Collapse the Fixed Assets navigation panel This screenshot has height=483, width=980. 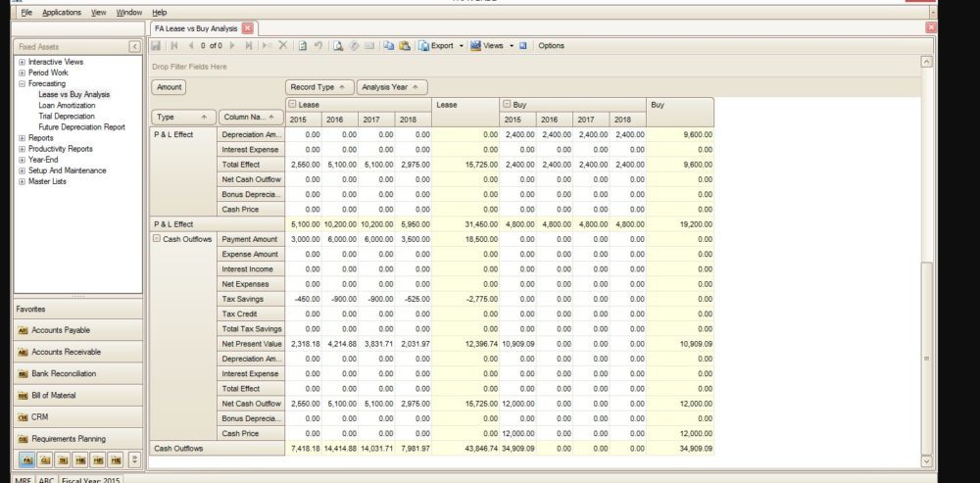134,46
